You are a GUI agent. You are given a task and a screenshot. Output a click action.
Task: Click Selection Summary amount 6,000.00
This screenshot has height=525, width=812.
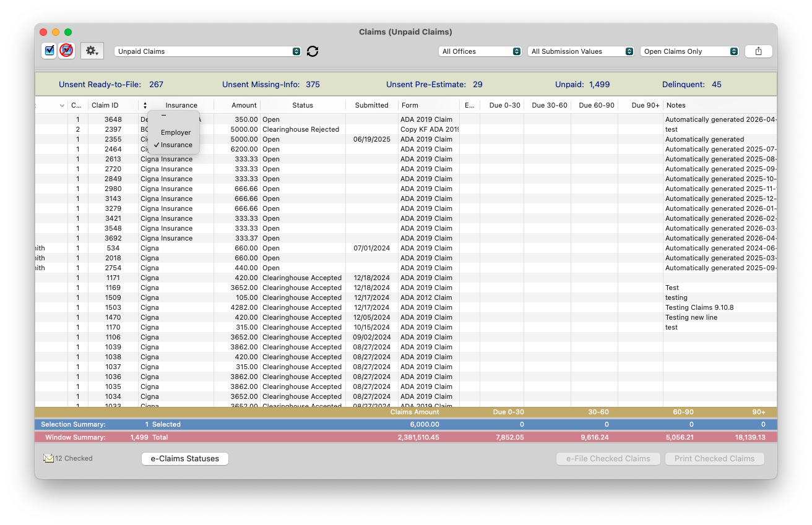point(425,425)
